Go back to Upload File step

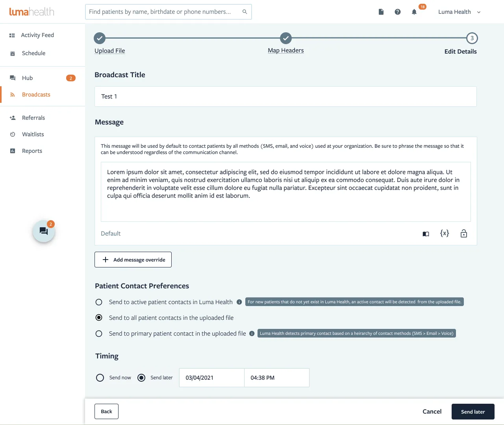tap(109, 51)
